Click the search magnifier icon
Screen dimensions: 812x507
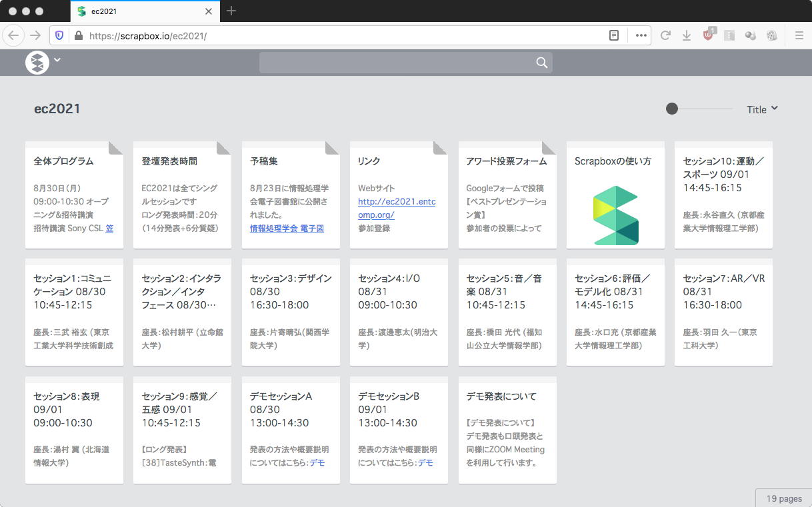tap(541, 63)
